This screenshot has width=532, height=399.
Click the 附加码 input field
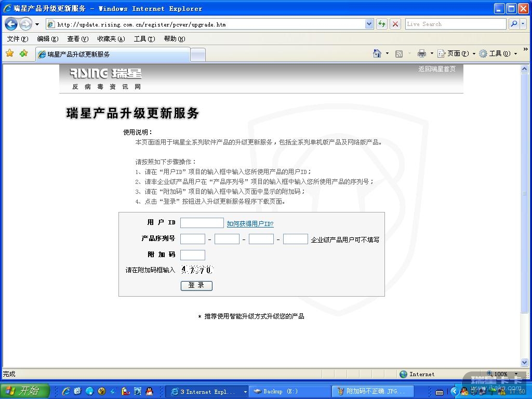pyautogui.click(x=193, y=255)
